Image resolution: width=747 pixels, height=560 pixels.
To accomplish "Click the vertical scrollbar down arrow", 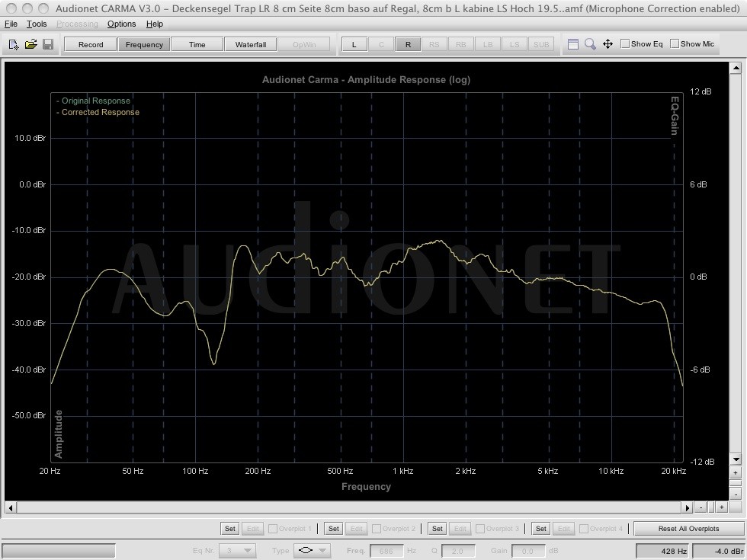I will pos(736,459).
